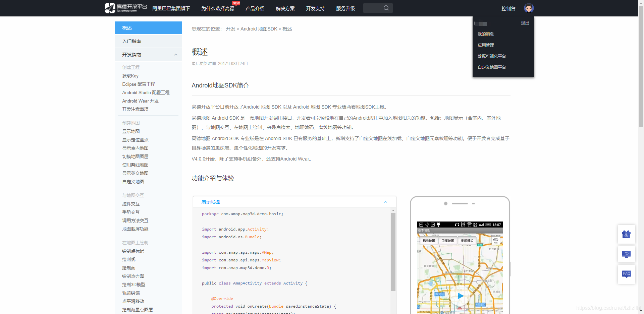Open 绘制3D模型 page

pos(133,285)
